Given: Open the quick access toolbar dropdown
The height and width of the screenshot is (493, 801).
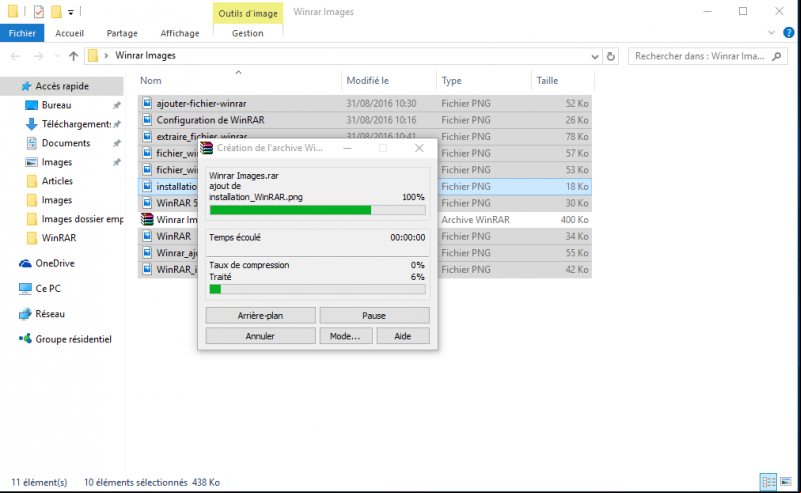Looking at the screenshot, I should click(71, 12).
